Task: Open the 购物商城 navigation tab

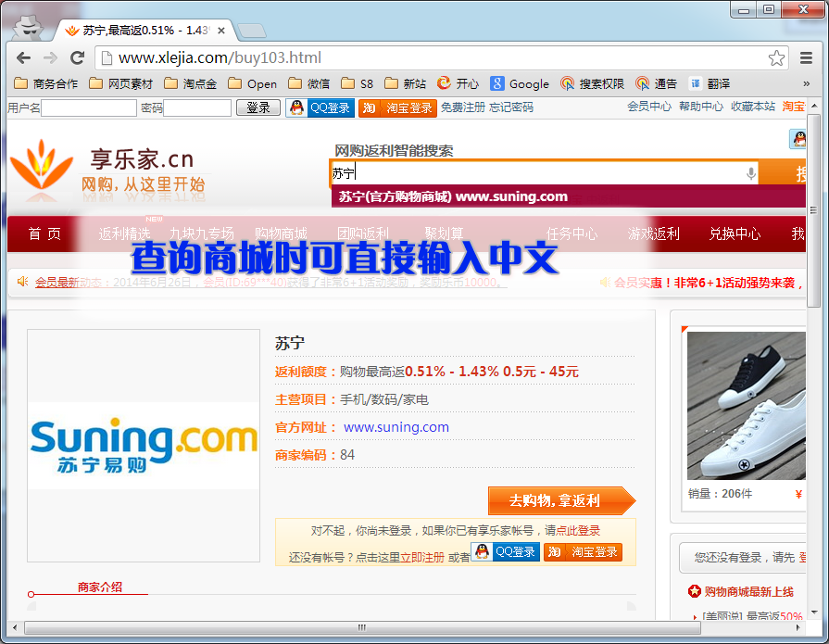Action: tap(281, 234)
